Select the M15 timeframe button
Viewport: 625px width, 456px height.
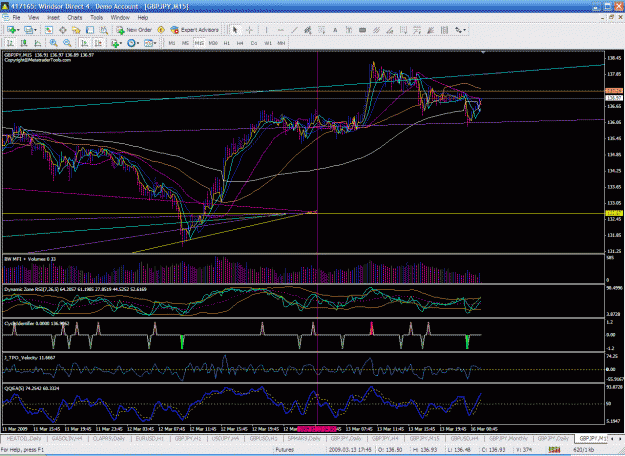[199, 43]
